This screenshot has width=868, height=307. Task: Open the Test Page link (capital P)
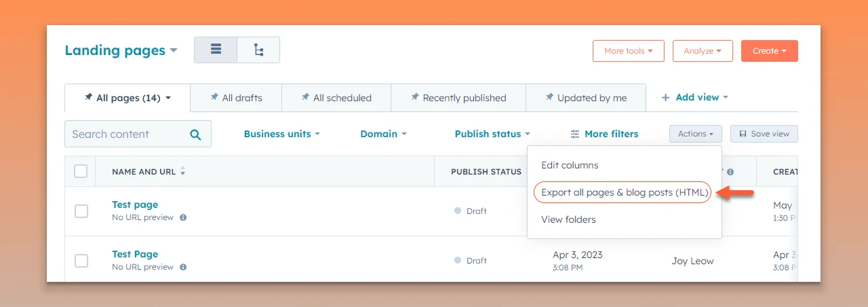[x=135, y=254]
